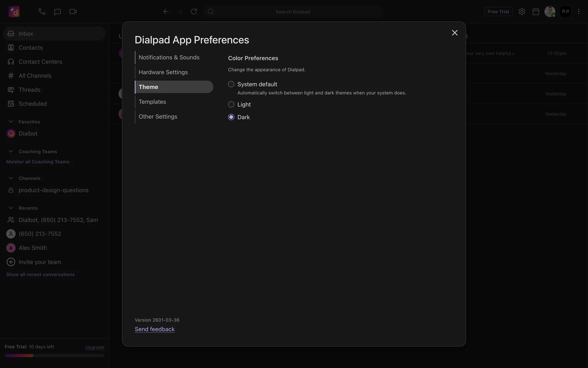
Task: Click the Upgrade link
Action: tap(94, 347)
